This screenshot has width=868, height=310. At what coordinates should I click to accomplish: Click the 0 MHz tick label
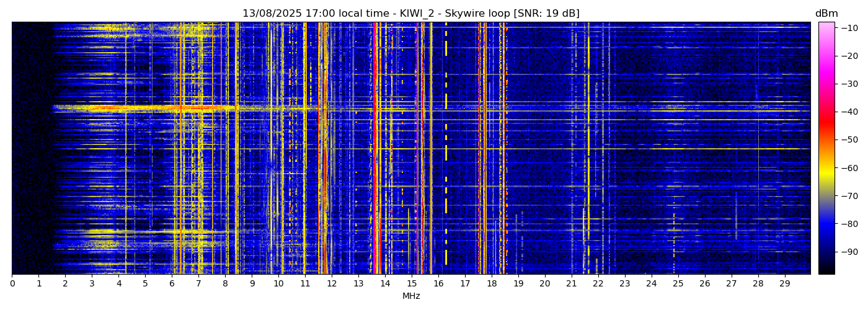tap(12, 284)
